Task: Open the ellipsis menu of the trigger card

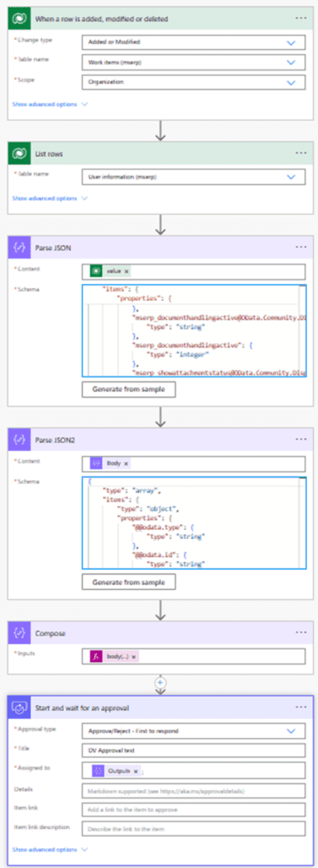Action: pyautogui.click(x=301, y=19)
